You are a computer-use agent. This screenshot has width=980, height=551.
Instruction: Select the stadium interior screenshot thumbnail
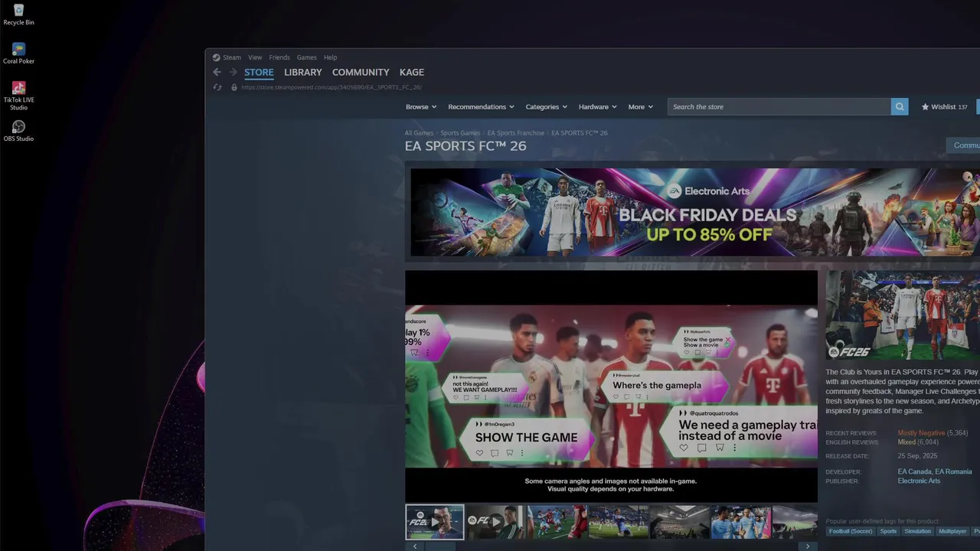679,522
